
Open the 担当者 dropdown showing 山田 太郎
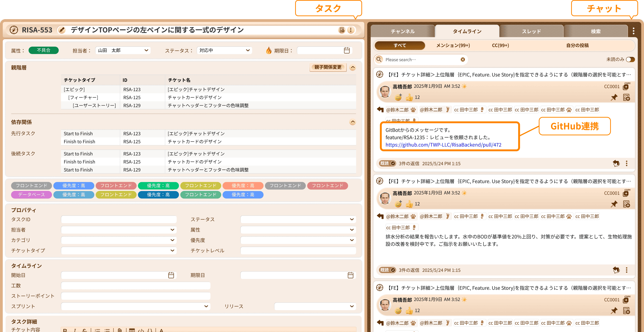tap(123, 51)
